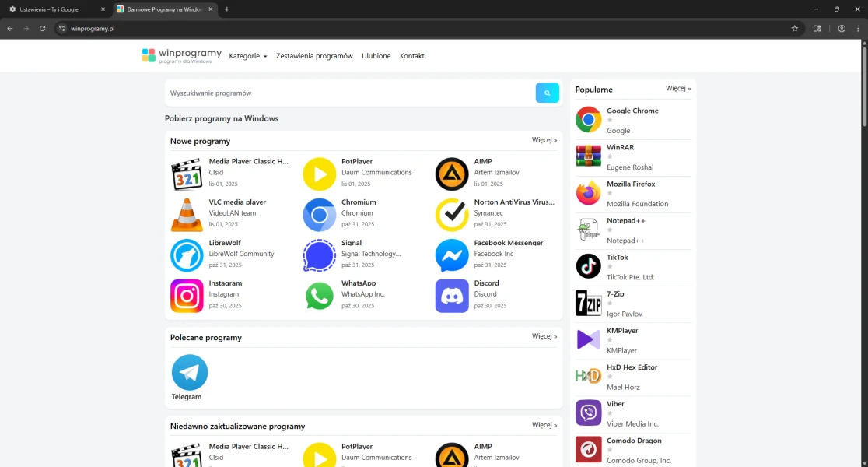Image resolution: width=868 pixels, height=467 pixels.
Task: Toggle the favorite star under WinRAR
Action: (x=610, y=157)
